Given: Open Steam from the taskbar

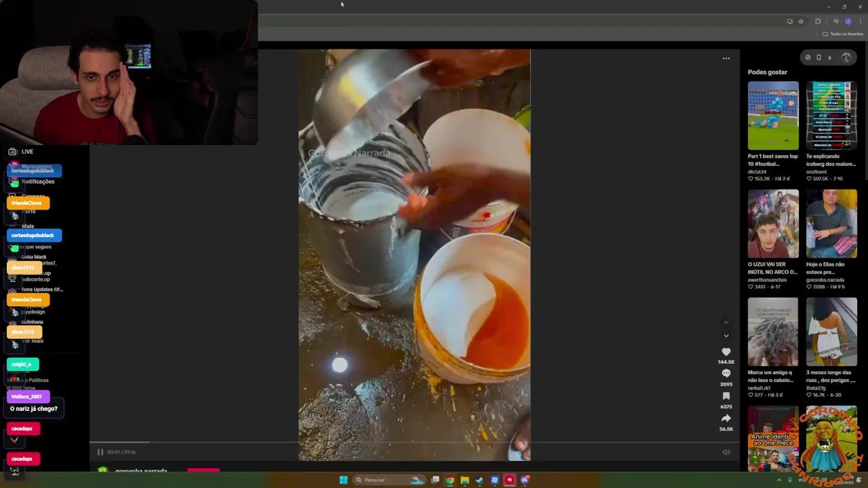Looking at the screenshot, I should [x=479, y=480].
